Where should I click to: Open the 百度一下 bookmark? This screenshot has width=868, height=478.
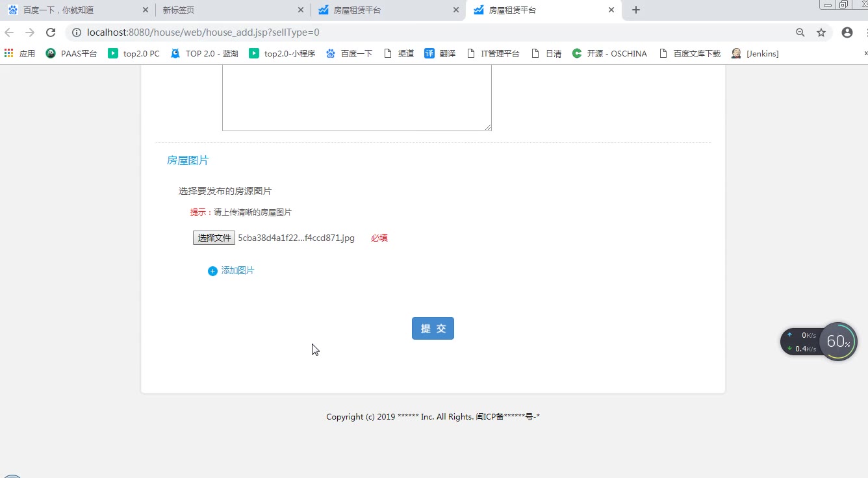tap(350, 53)
